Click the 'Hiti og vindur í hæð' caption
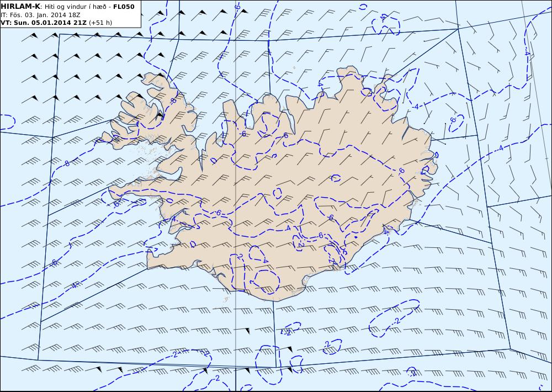The image size is (552, 392). tap(75, 7)
